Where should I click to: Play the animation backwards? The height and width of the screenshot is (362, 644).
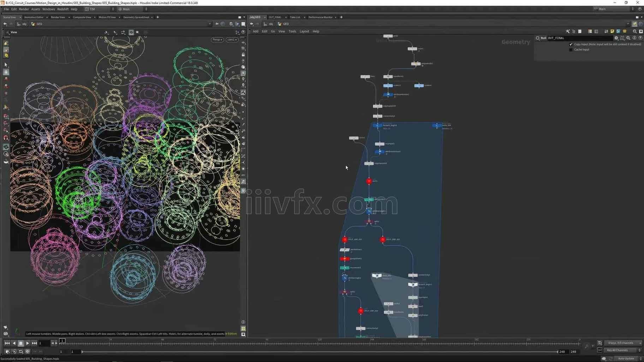14,343
